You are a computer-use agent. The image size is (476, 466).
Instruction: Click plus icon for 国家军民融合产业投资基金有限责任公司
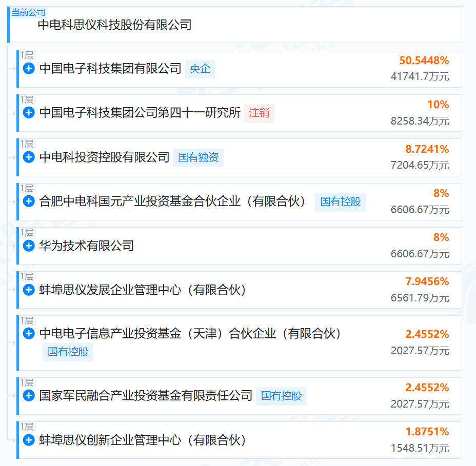pos(29,396)
